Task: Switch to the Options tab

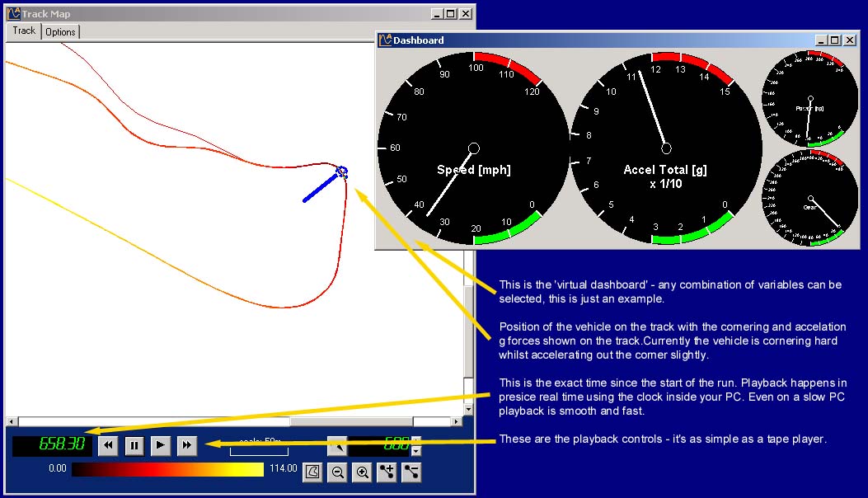Action: coord(60,32)
